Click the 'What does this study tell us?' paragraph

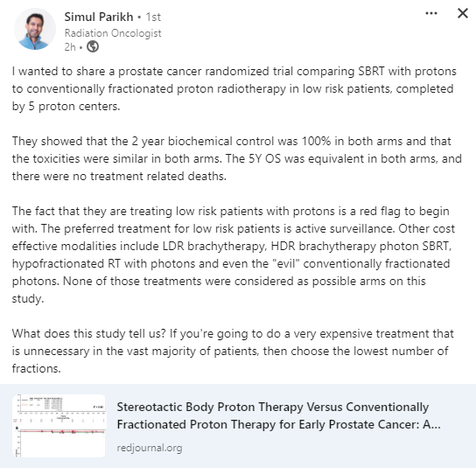pos(233,351)
